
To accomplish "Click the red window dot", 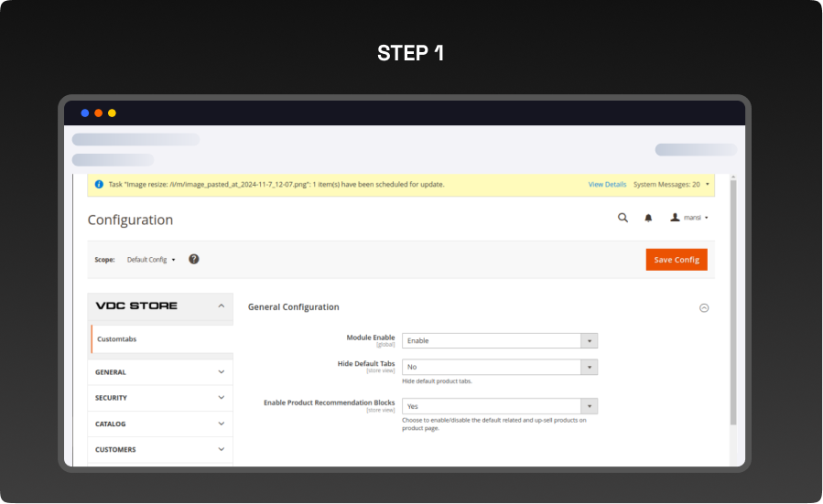I will pyautogui.click(x=98, y=113).
